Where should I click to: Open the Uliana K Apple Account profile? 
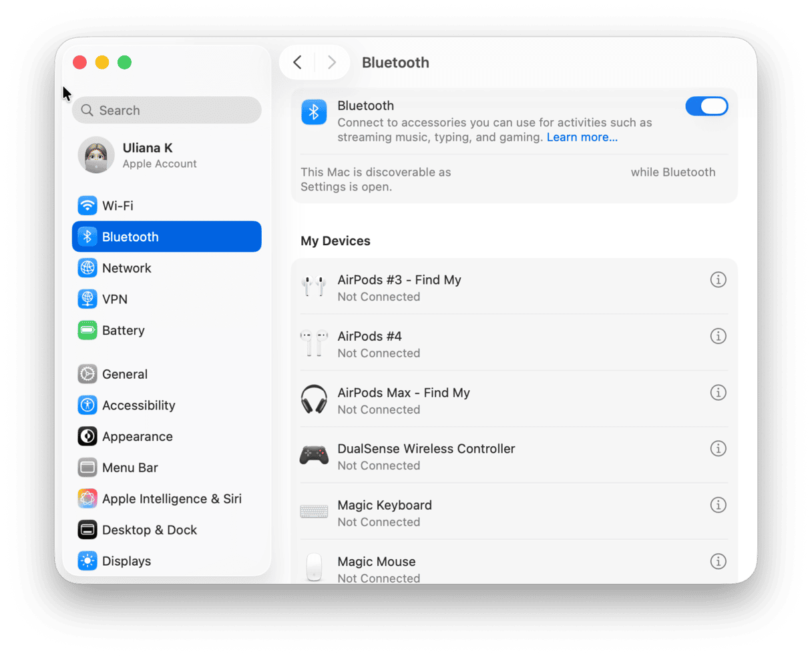click(x=147, y=155)
